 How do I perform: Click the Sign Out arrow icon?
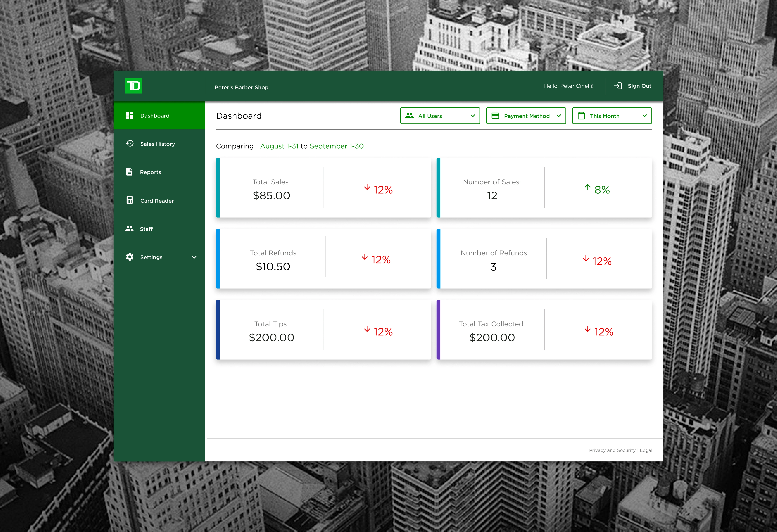pos(618,86)
